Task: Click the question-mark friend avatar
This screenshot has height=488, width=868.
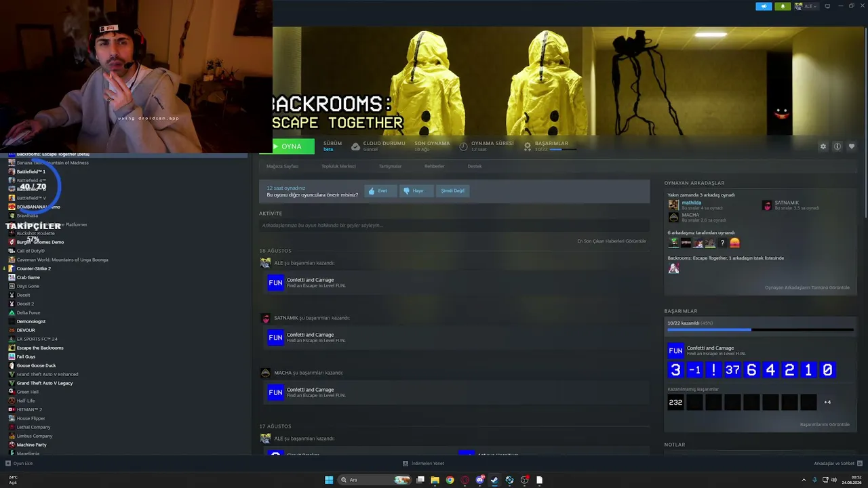Action: (x=723, y=243)
